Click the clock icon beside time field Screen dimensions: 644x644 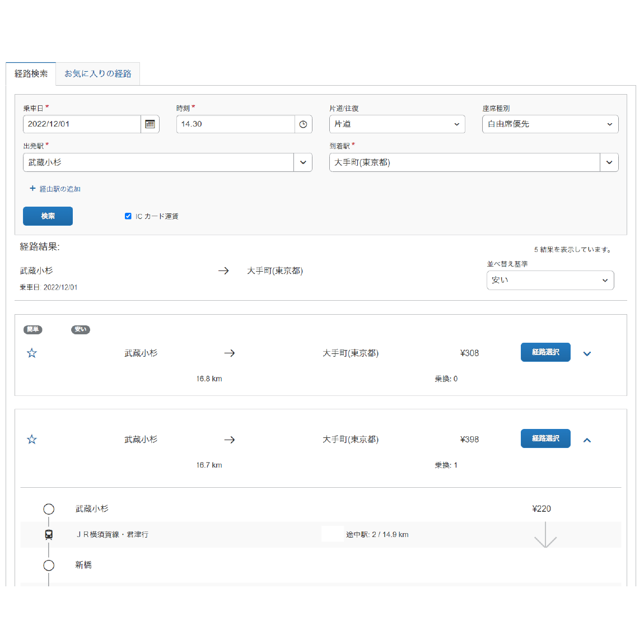coord(303,124)
